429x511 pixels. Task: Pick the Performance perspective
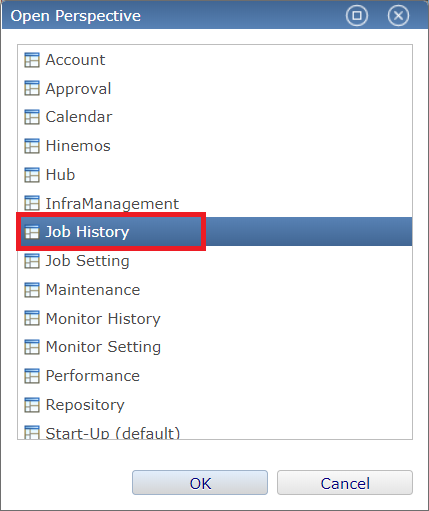(215, 376)
